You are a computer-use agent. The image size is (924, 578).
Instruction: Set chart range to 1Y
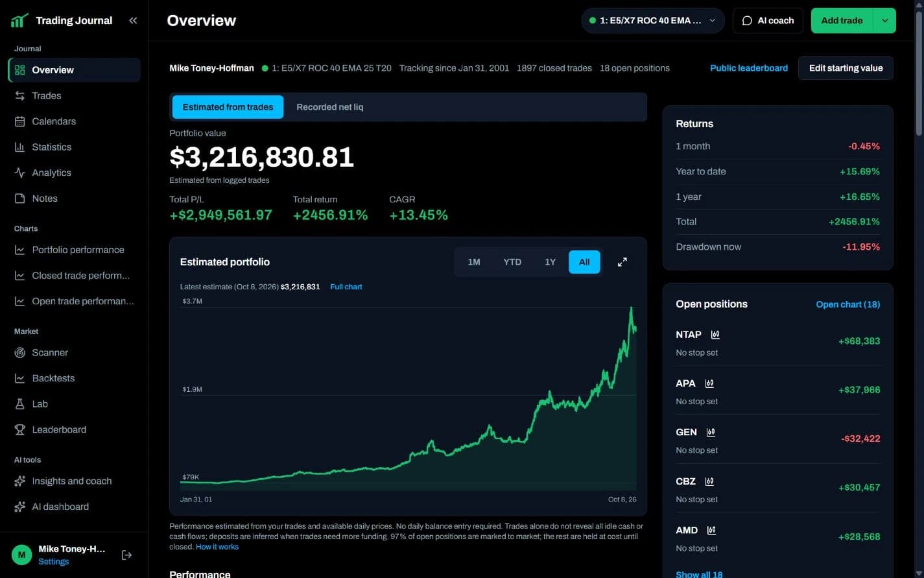(550, 262)
